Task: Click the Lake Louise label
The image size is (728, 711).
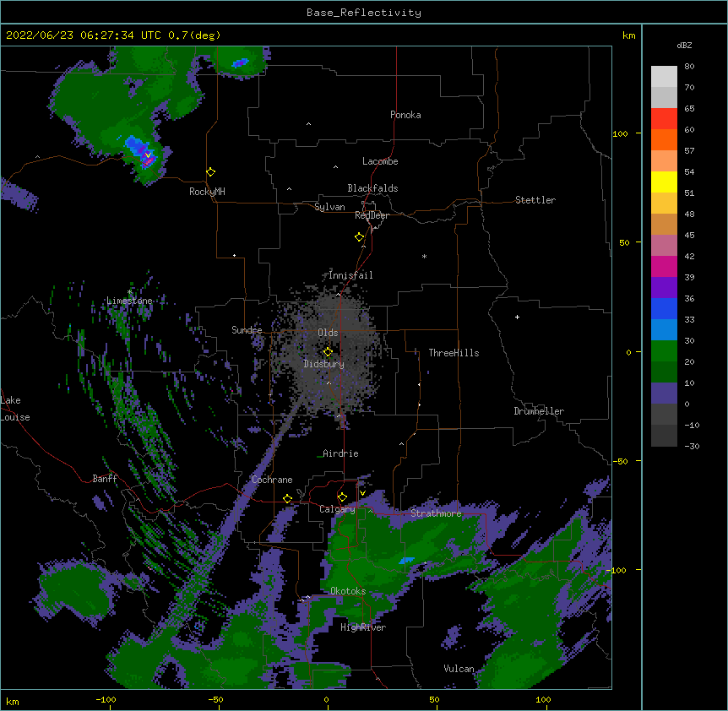Action: pyautogui.click(x=15, y=409)
